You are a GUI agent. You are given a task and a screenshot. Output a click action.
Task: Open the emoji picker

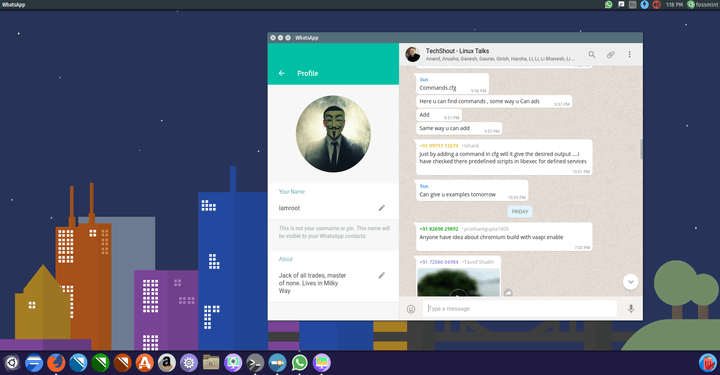tap(411, 309)
